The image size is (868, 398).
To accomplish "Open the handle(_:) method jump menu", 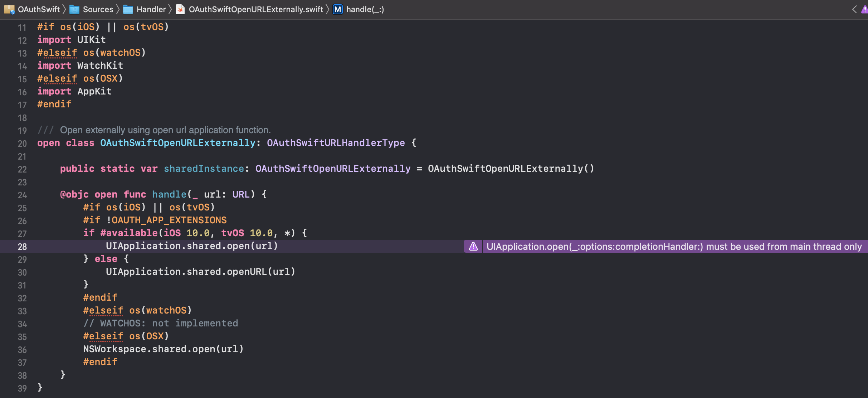I will pos(365,9).
